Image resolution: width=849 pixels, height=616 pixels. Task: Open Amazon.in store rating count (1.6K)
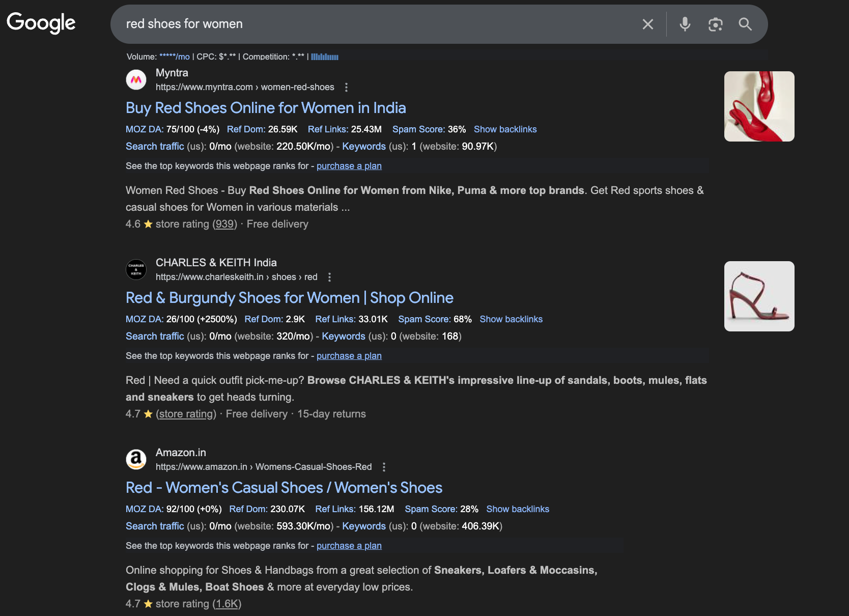(x=227, y=604)
